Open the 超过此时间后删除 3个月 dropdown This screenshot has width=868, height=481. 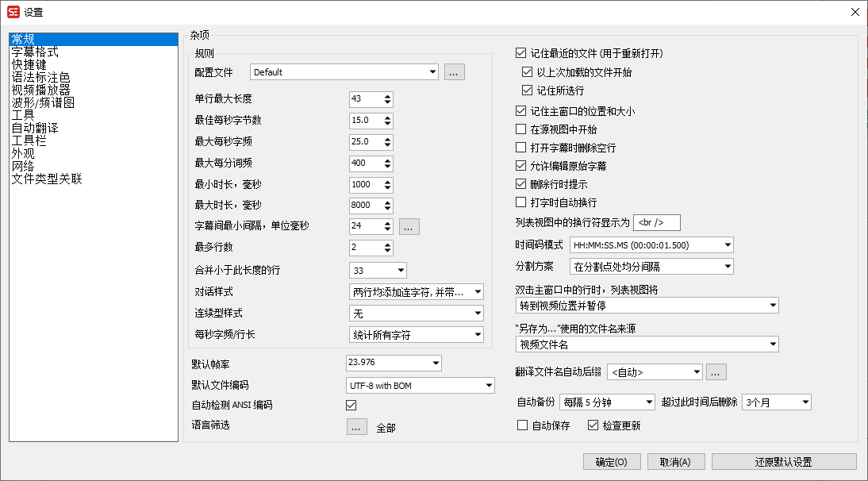[777, 402]
